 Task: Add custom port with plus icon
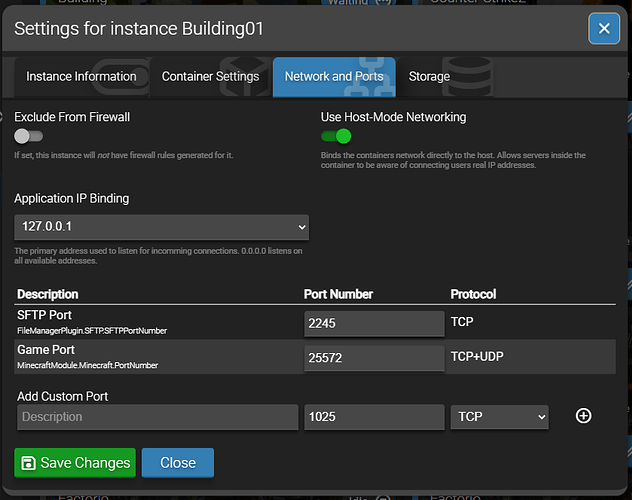click(x=583, y=416)
